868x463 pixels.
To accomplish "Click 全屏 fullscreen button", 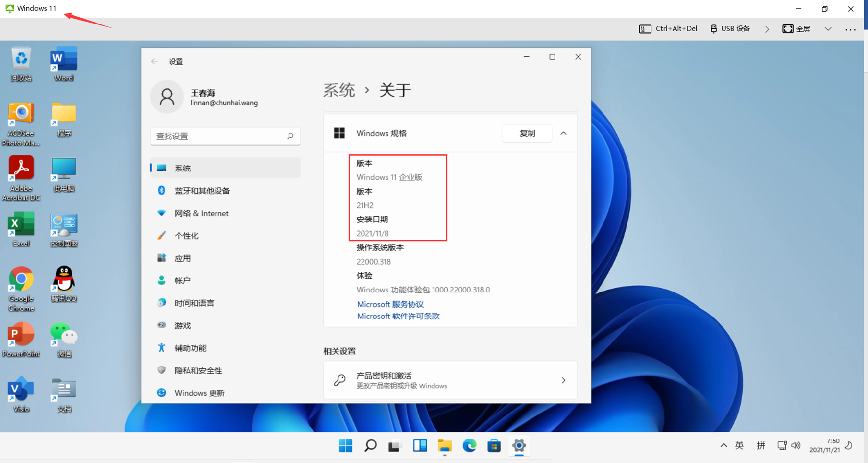I will [x=796, y=29].
